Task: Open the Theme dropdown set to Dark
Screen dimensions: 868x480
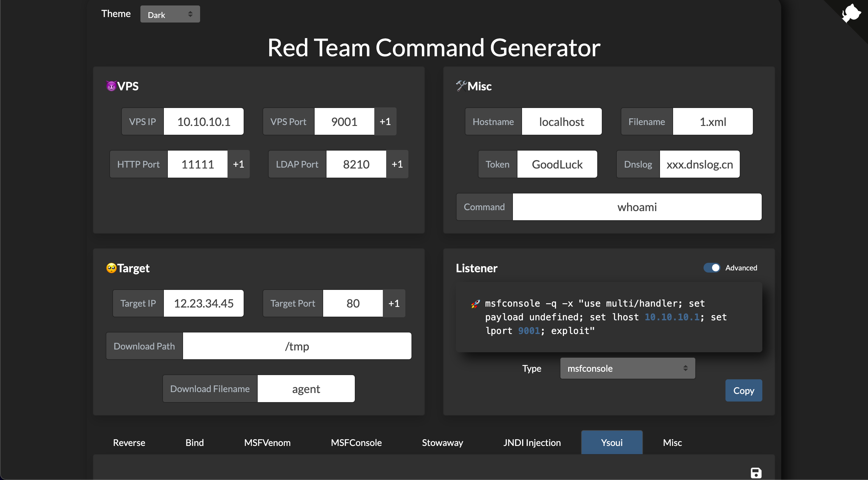Action: (x=170, y=15)
